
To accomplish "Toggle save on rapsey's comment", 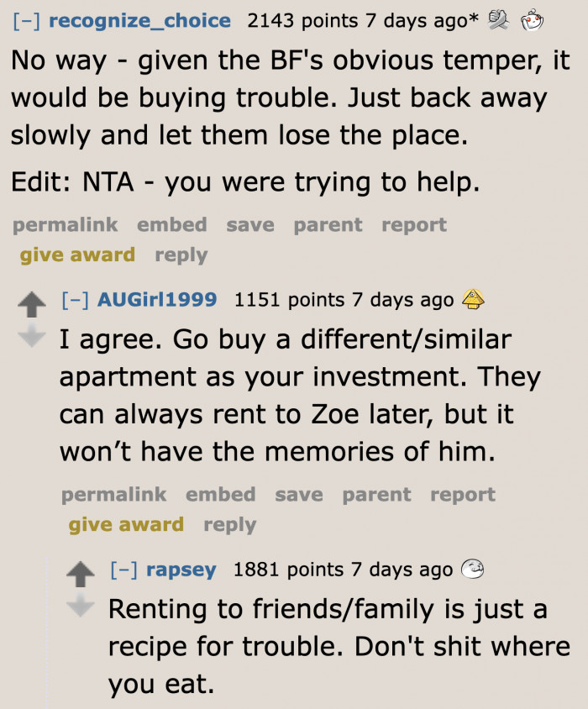I will [x=348, y=706].
